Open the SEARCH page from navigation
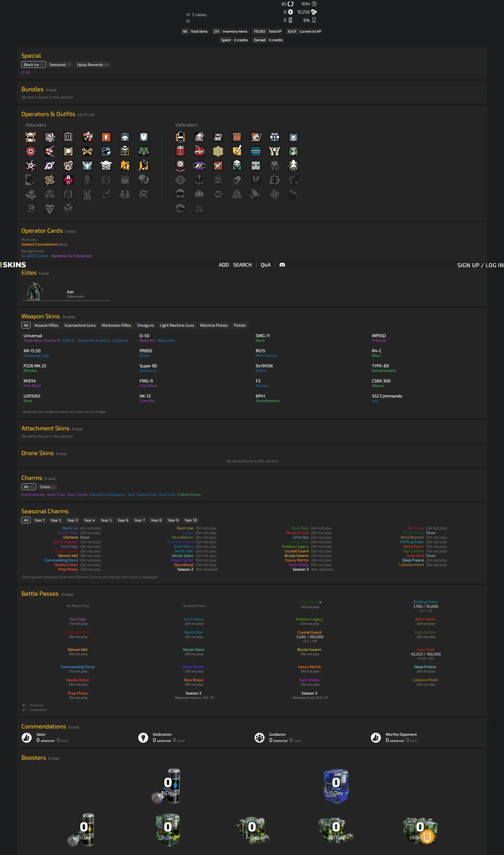The width and height of the screenshot is (504, 855). [242, 265]
